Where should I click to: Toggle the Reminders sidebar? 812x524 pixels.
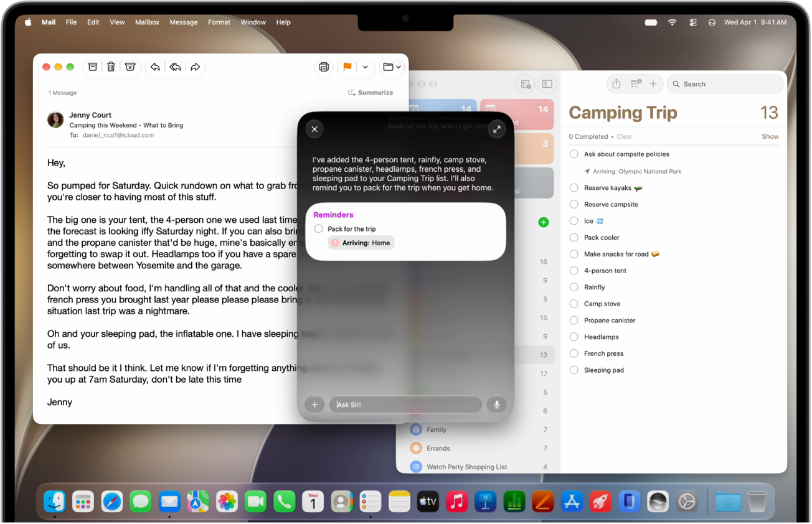547,84
